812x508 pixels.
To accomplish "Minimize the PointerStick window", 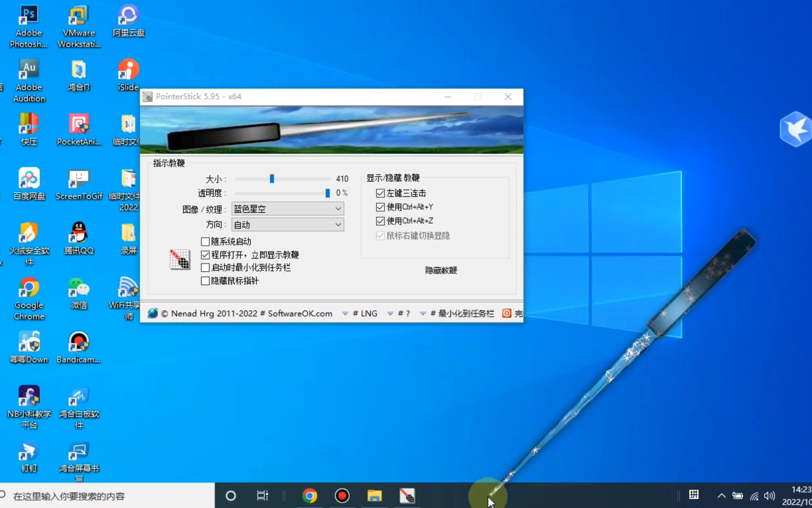I will [448, 97].
